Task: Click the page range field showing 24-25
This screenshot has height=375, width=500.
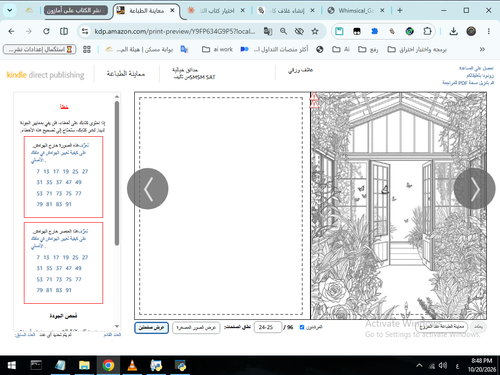Action: (x=268, y=328)
